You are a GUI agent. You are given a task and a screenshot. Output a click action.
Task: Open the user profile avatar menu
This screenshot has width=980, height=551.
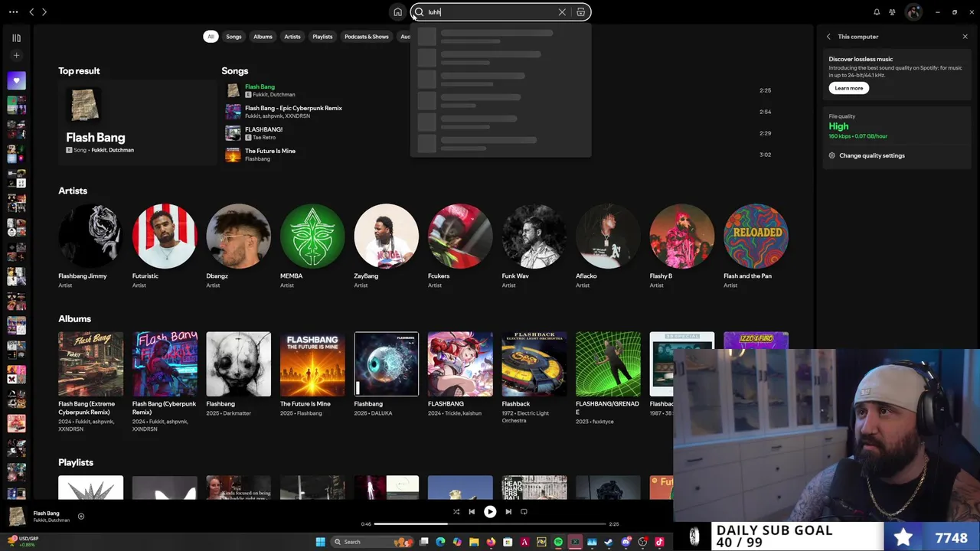(913, 12)
